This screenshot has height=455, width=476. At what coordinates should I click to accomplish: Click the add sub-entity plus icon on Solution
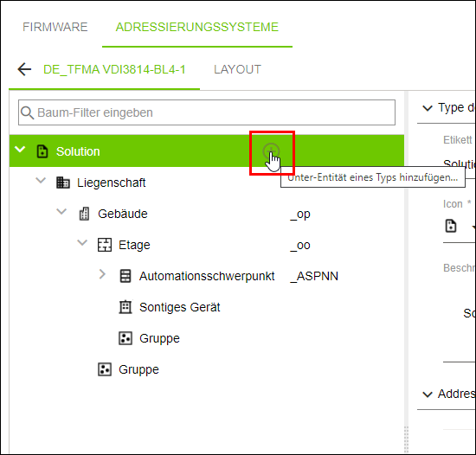point(271,151)
